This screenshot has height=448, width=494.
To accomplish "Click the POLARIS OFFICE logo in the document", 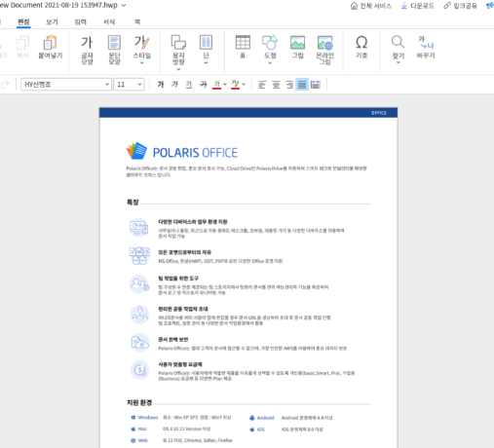I will click(182, 151).
